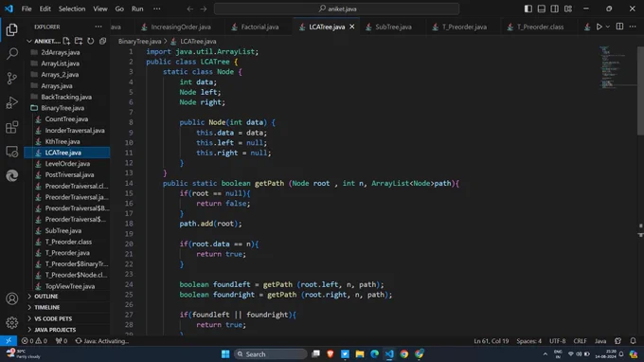Refresh the Explorer file tree
This screenshot has width=644, height=362.
coord(90,41)
